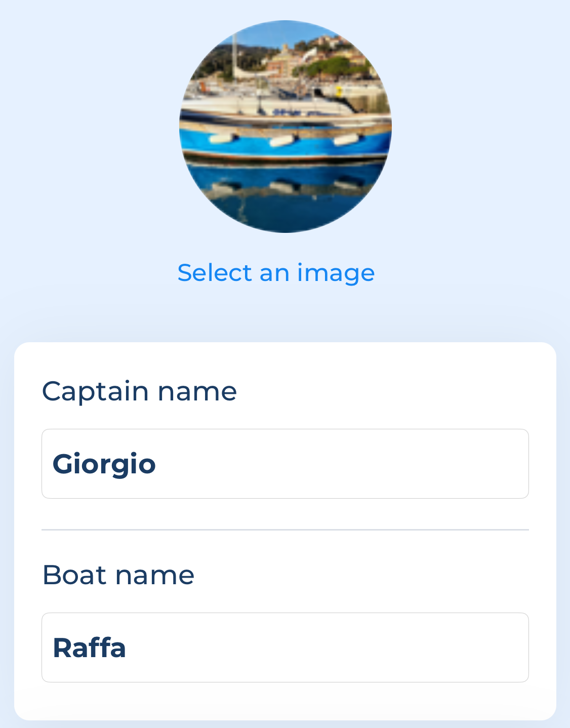Click empty space after Giorgio in field

click(342, 464)
